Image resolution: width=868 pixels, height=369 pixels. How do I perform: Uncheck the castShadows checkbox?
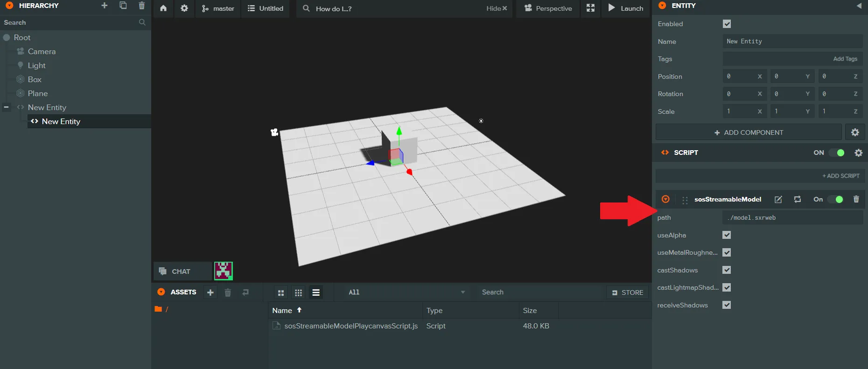pyautogui.click(x=727, y=270)
